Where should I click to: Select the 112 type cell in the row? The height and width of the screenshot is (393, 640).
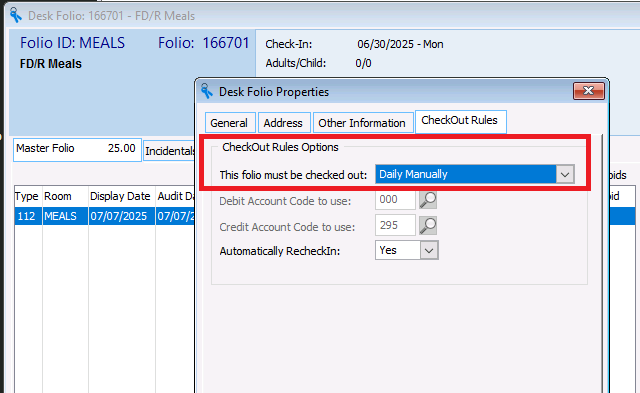(x=28, y=216)
